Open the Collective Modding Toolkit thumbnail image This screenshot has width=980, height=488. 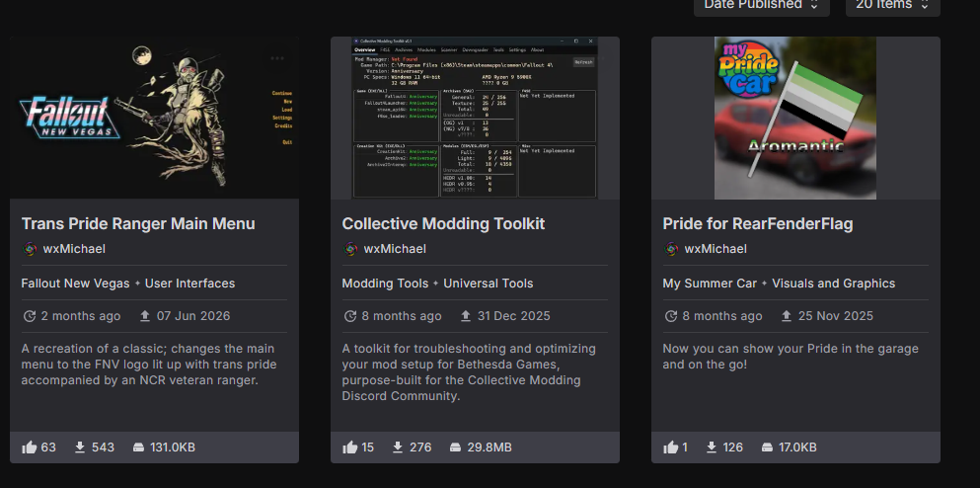pos(475,118)
